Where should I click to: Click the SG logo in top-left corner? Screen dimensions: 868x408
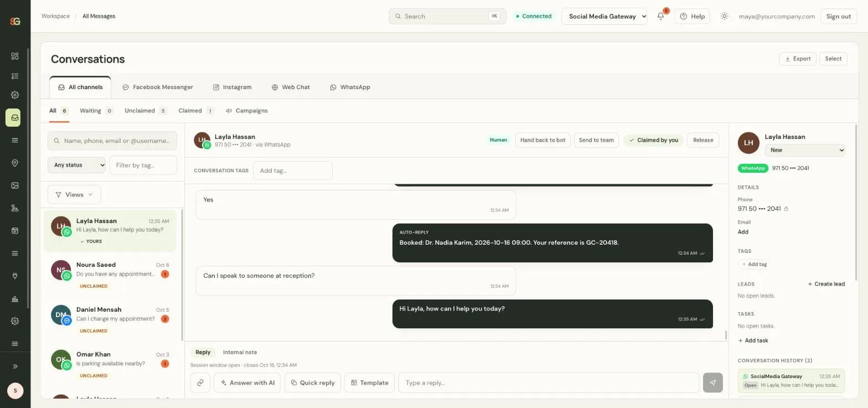(15, 21)
